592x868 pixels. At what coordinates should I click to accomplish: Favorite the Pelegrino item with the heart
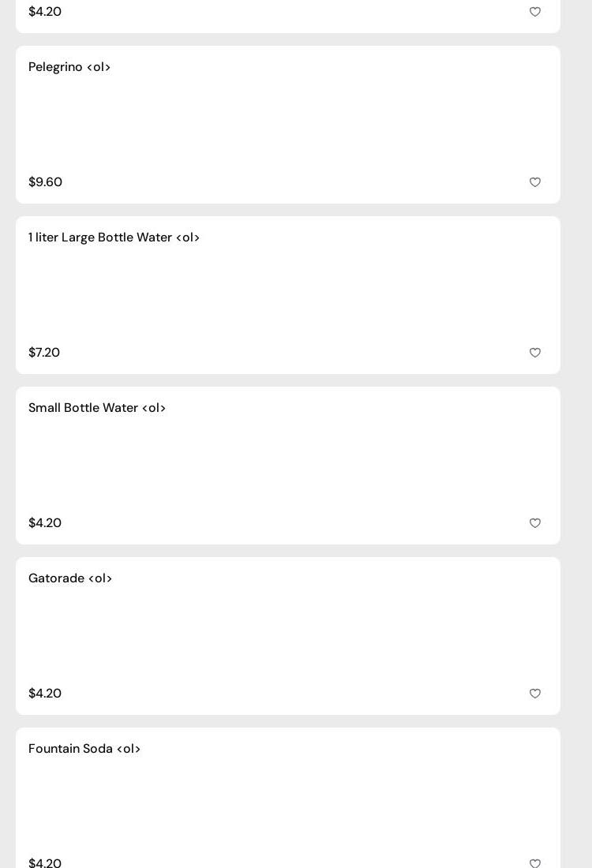click(535, 182)
